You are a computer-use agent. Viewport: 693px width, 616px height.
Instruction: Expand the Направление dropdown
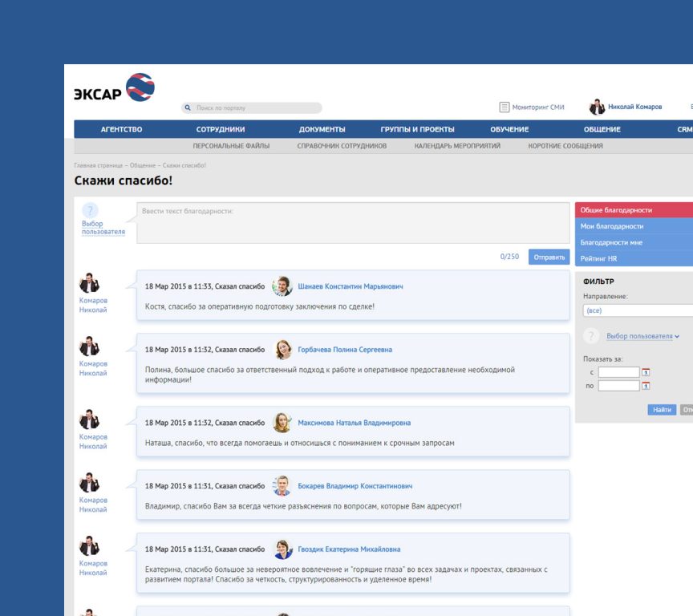[638, 310]
